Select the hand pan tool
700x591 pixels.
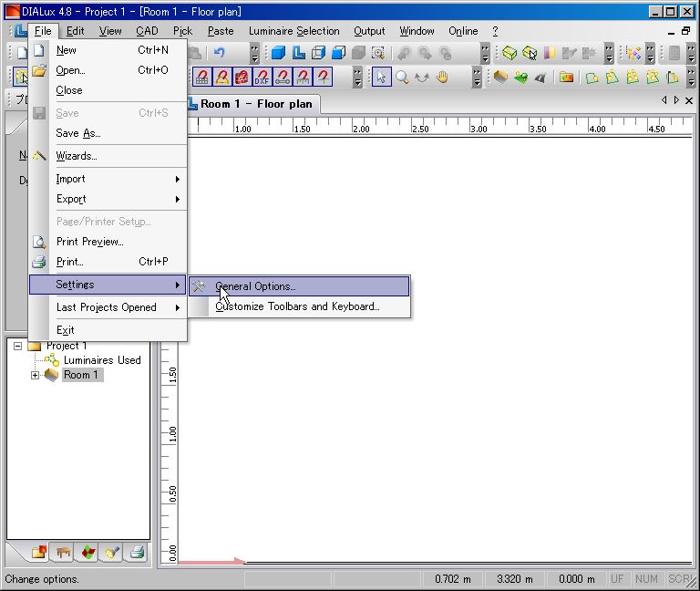point(442,77)
